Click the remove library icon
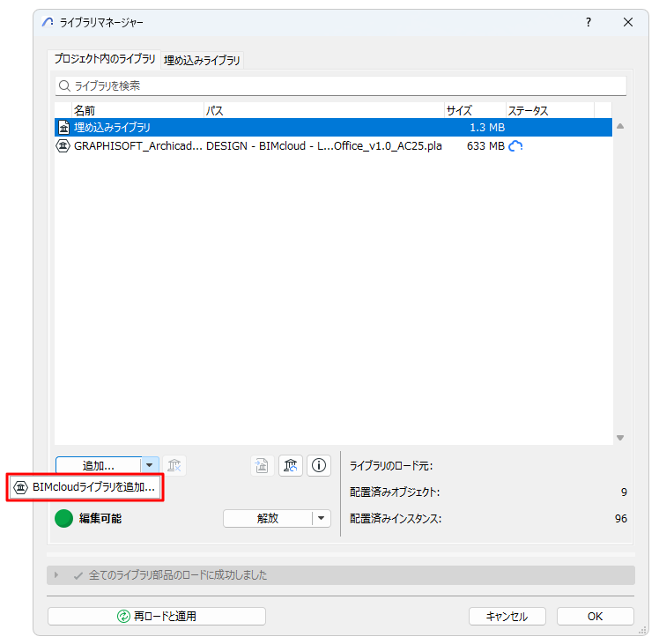Screen dimensions: 659x644 pyautogui.click(x=174, y=466)
